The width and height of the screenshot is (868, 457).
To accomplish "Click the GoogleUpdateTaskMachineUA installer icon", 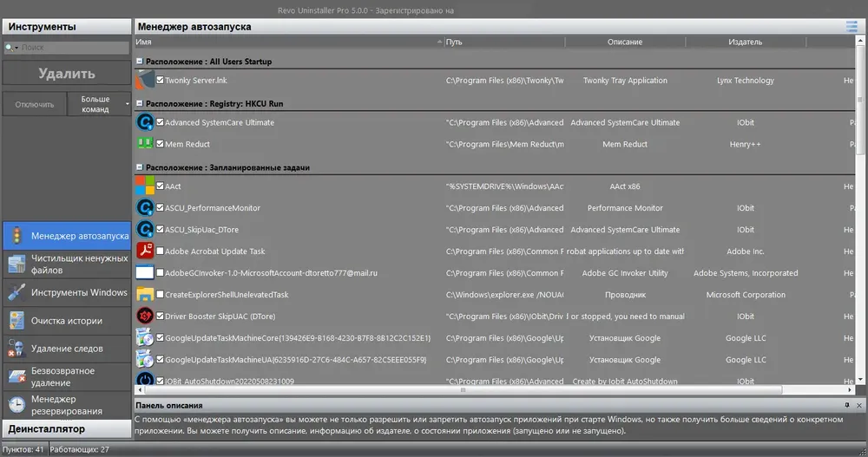I will coord(145,359).
